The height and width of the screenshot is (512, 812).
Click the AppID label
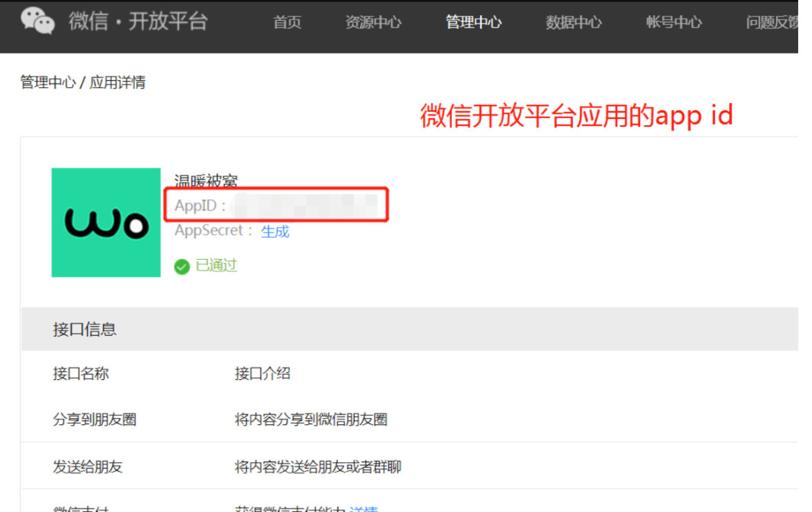[x=200, y=205]
